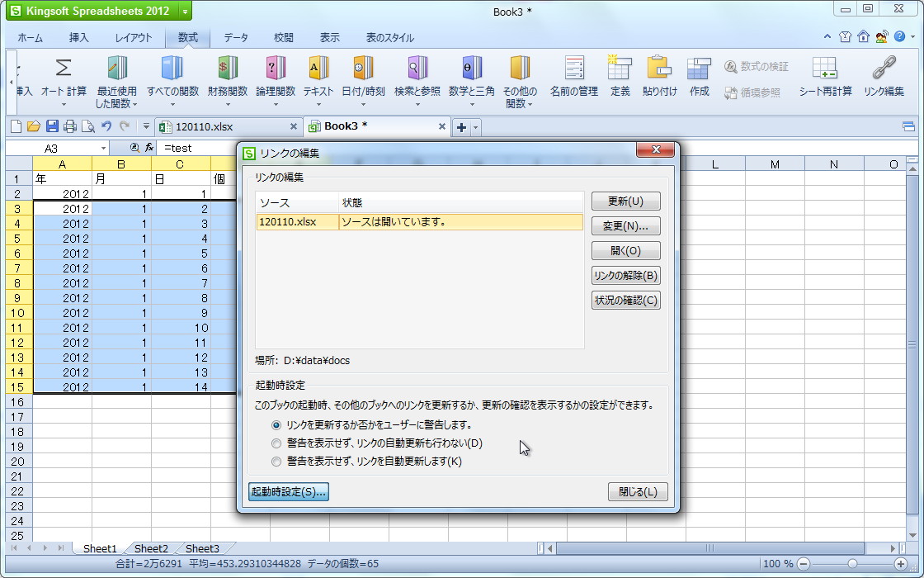Open lookup and reference (検索と参照) functions

point(417,82)
